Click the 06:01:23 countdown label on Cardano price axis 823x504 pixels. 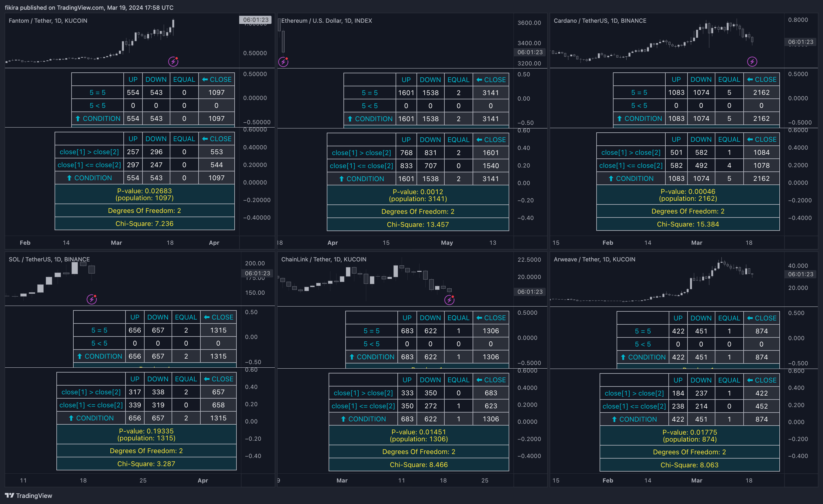pos(801,42)
